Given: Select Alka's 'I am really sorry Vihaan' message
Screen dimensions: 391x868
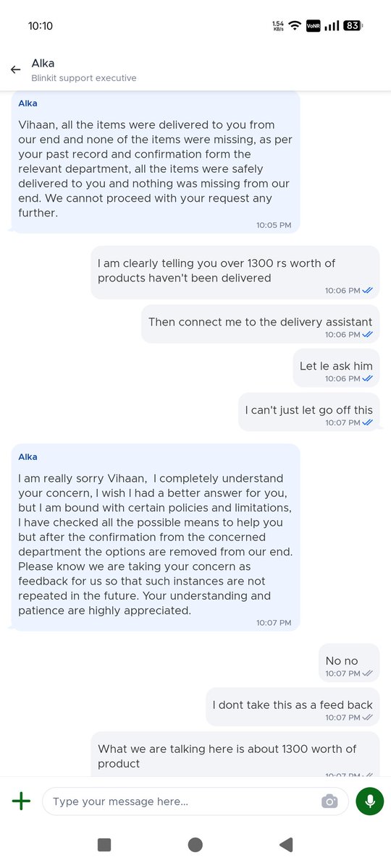Looking at the screenshot, I should [x=155, y=537].
